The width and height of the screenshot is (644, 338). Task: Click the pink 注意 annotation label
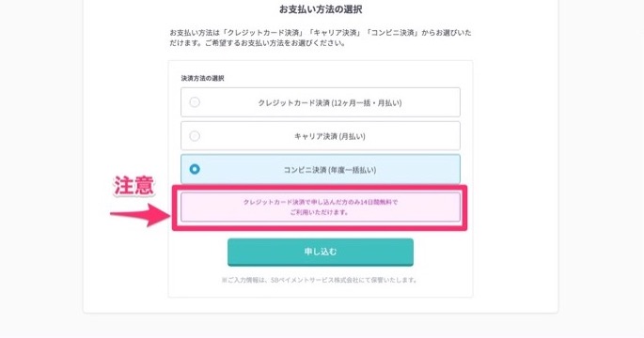[x=134, y=185]
